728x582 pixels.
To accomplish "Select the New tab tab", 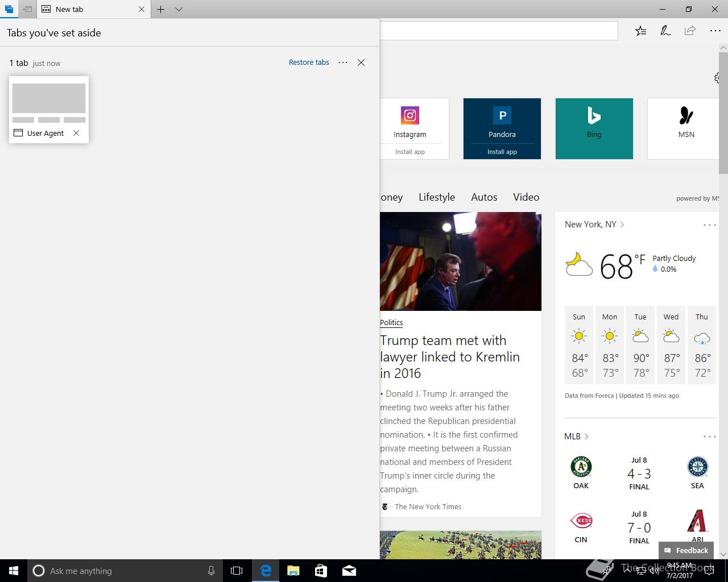I will pyautogui.click(x=94, y=9).
